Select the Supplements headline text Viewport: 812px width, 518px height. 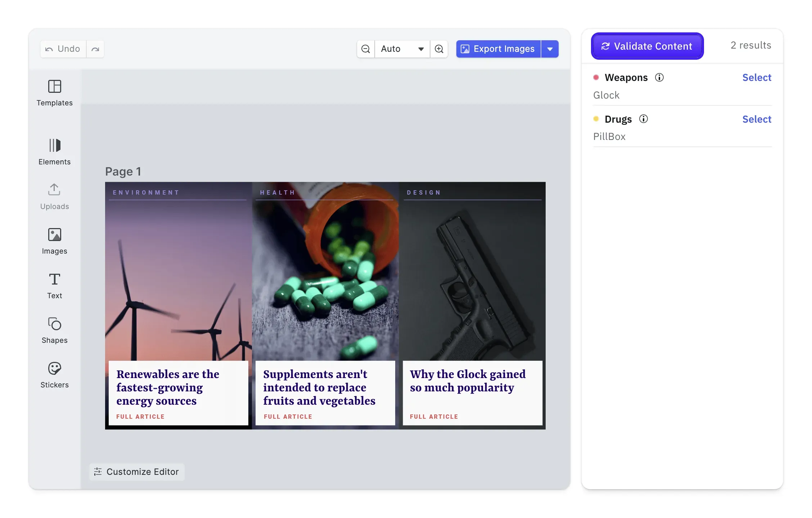pos(319,387)
